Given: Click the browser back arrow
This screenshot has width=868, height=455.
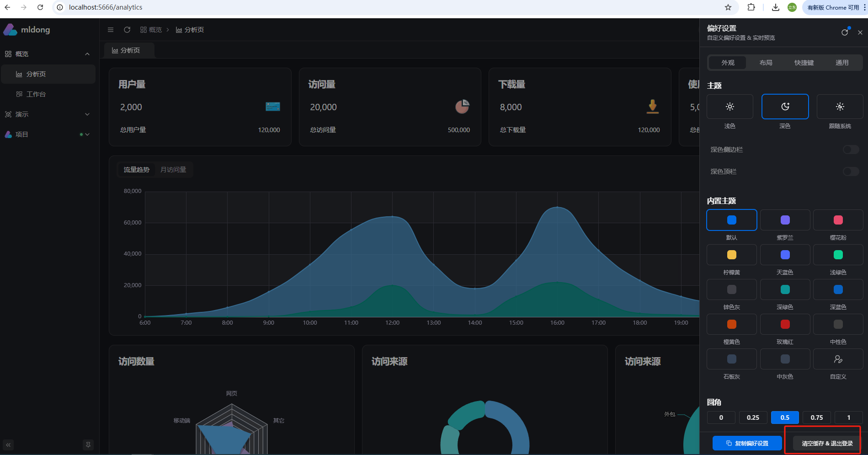Looking at the screenshot, I should (x=8, y=7).
